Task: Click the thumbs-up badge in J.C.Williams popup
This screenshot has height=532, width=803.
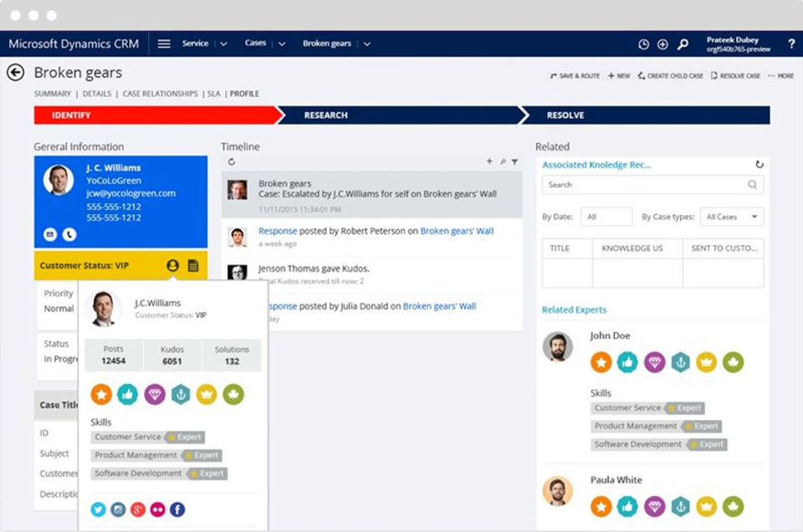Action: (x=127, y=394)
